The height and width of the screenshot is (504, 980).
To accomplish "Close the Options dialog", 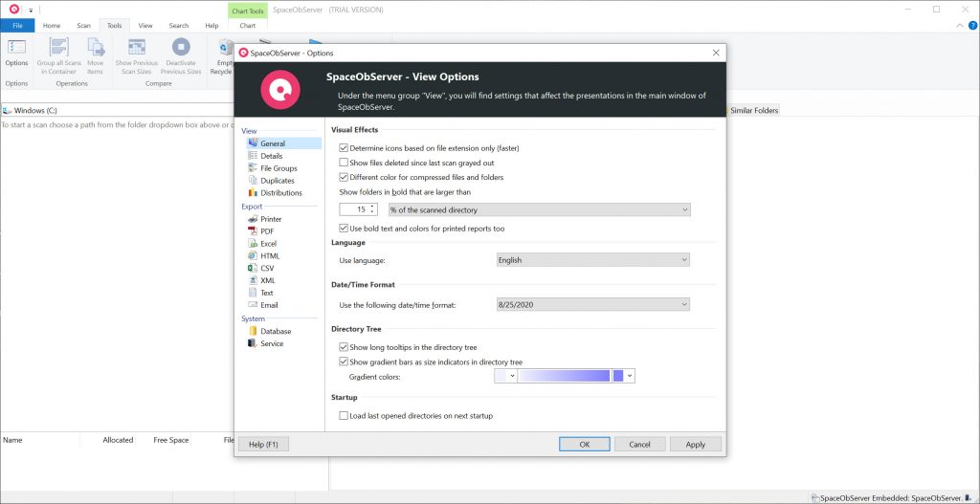I will pos(716,54).
